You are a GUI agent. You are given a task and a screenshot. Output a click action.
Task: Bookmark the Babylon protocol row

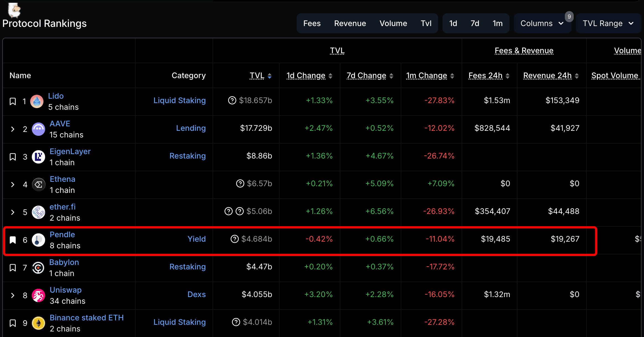13,268
